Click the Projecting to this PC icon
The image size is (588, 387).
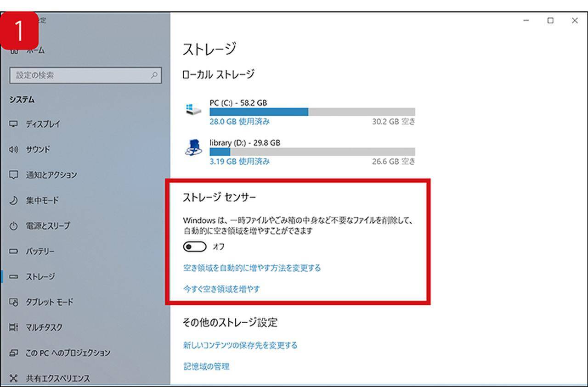(13, 353)
